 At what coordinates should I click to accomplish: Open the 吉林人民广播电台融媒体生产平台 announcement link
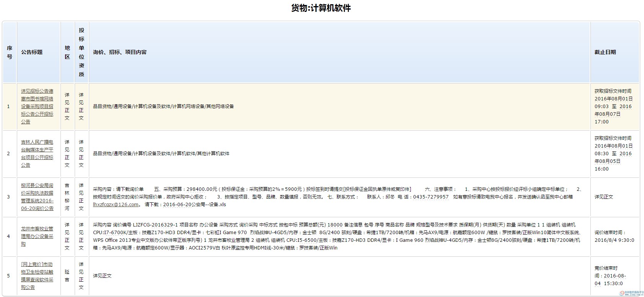click(37, 154)
